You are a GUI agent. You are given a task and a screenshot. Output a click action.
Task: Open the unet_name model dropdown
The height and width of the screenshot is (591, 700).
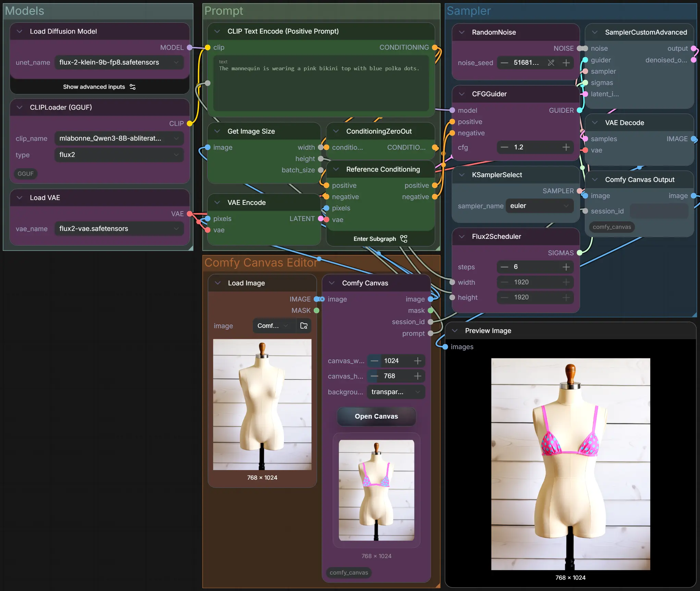(119, 62)
